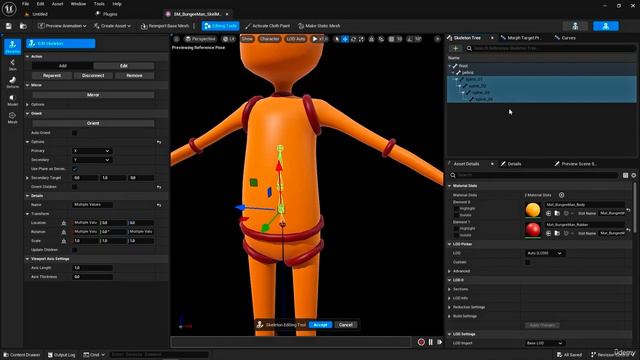Select the Deform mode icon
The height and width of the screenshot is (360, 640).
12,82
